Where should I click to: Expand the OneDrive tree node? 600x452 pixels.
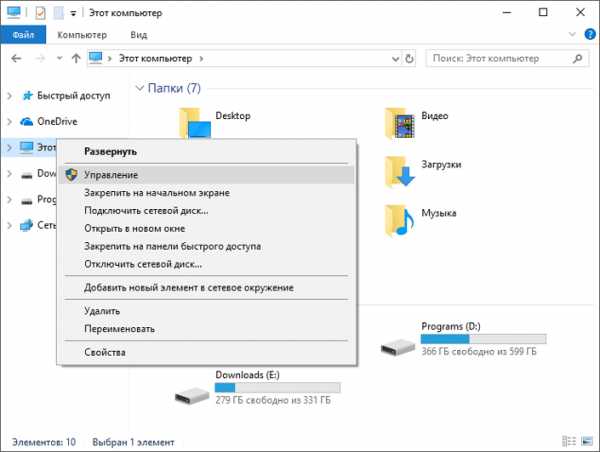coord(10,122)
